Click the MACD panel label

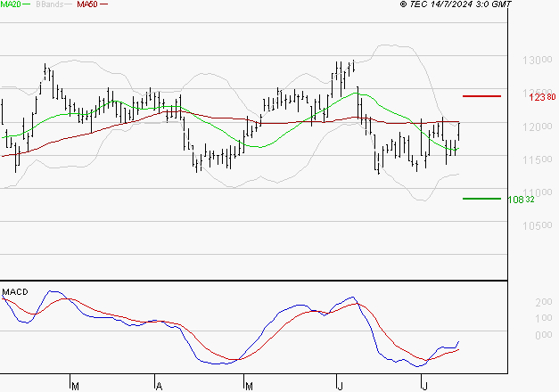tap(15, 292)
